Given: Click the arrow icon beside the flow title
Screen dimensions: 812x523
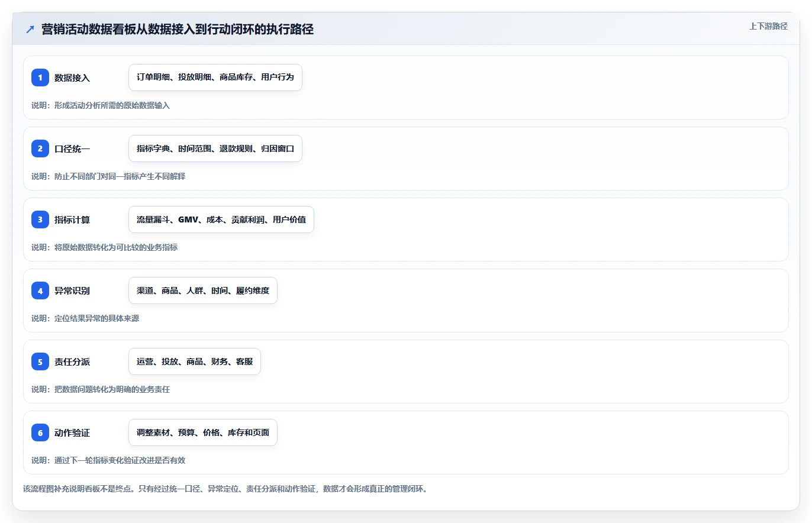Looking at the screenshot, I should click(30, 30).
